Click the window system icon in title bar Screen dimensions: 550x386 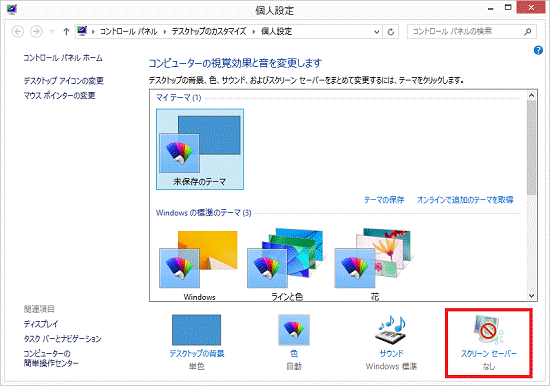point(12,9)
